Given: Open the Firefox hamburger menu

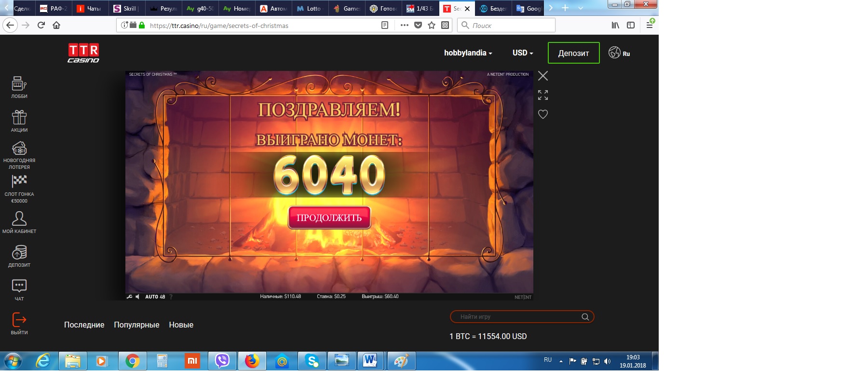Looking at the screenshot, I should pos(650,25).
